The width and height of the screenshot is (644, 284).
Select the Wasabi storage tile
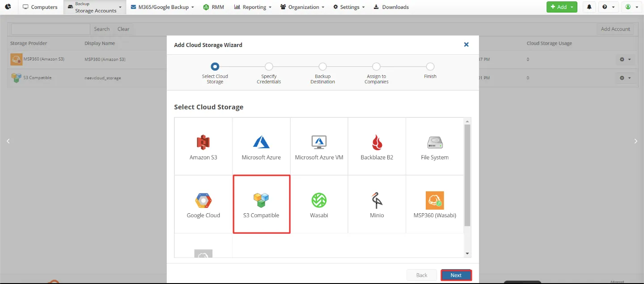(x=319, y=204)
